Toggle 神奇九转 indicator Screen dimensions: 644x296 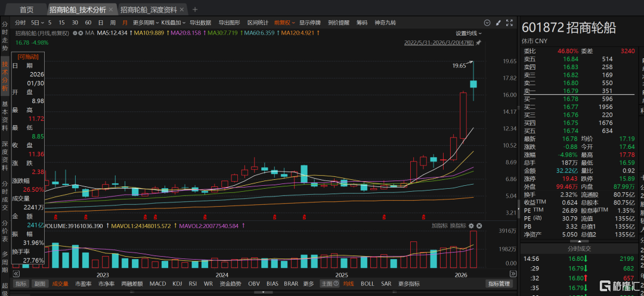pyautogui.click(x=385, y=23)
